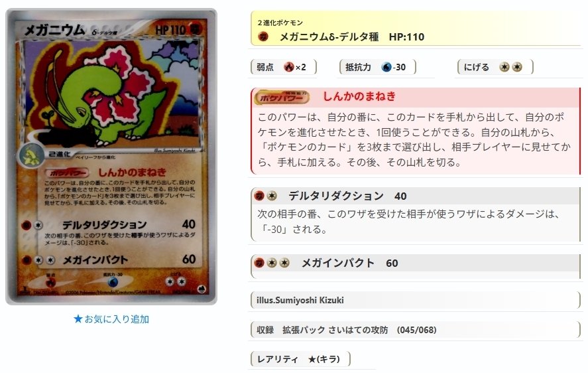
Task: Click colorless energy icon next to デルタリダクション
Action: coord(272,196)
